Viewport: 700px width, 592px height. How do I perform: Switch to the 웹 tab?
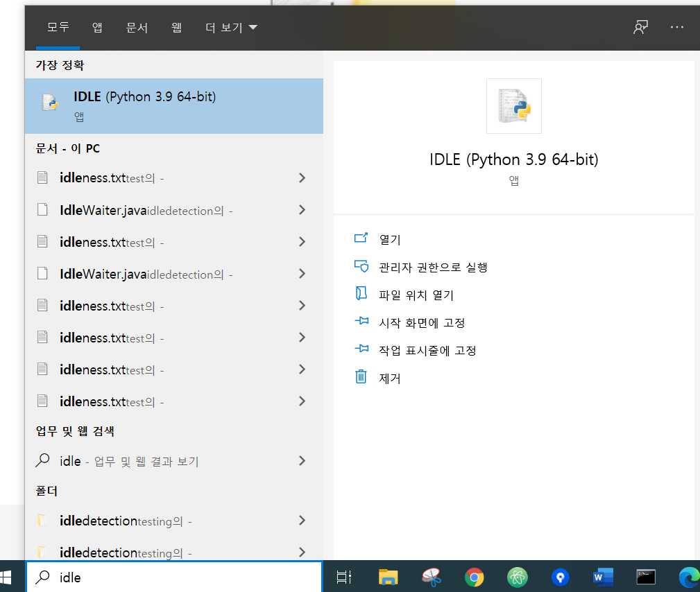176,28
